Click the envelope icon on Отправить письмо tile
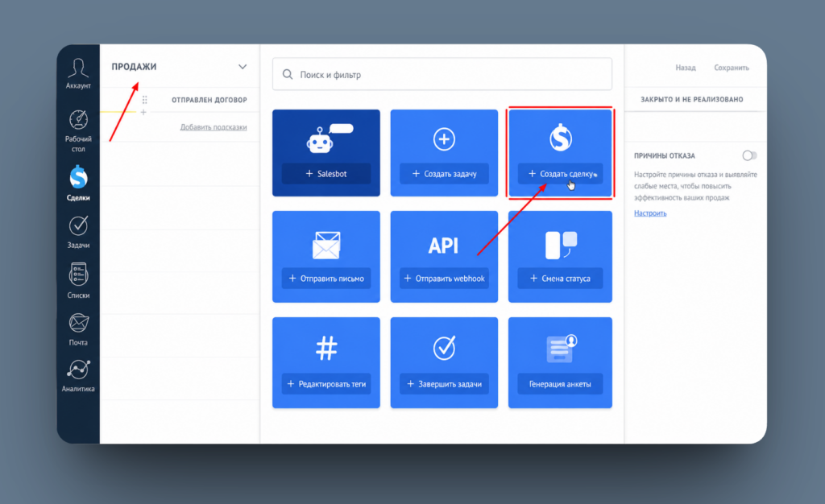Image resolution: width=825 pixels, height=504 pixels. point(326,245)
